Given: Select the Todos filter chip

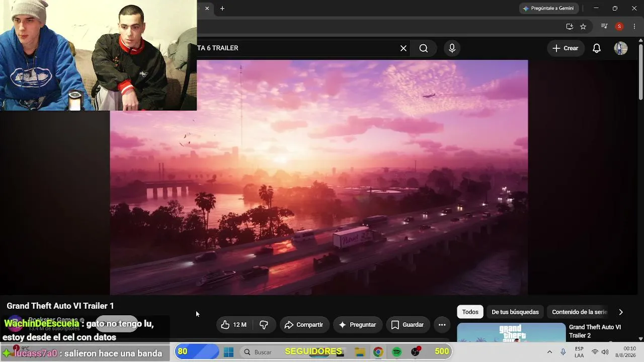Looking at the screenshot, I should 470,312.
